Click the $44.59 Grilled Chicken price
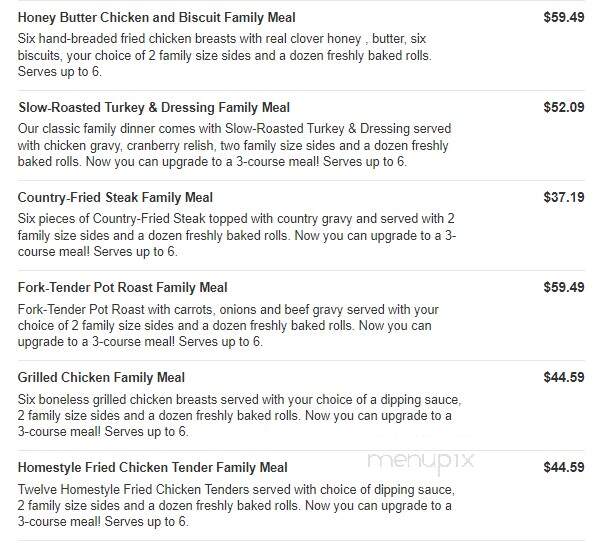The height and width of the screenshot is (543, 600). coord(564,377)
